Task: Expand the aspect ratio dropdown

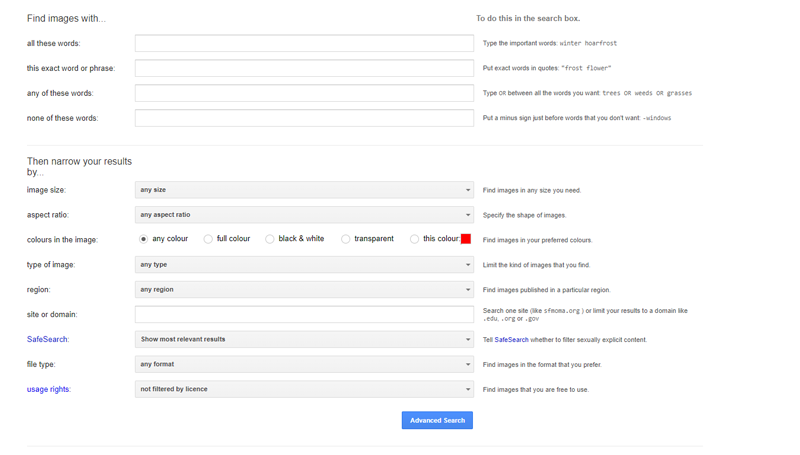Action: [304, 215]
